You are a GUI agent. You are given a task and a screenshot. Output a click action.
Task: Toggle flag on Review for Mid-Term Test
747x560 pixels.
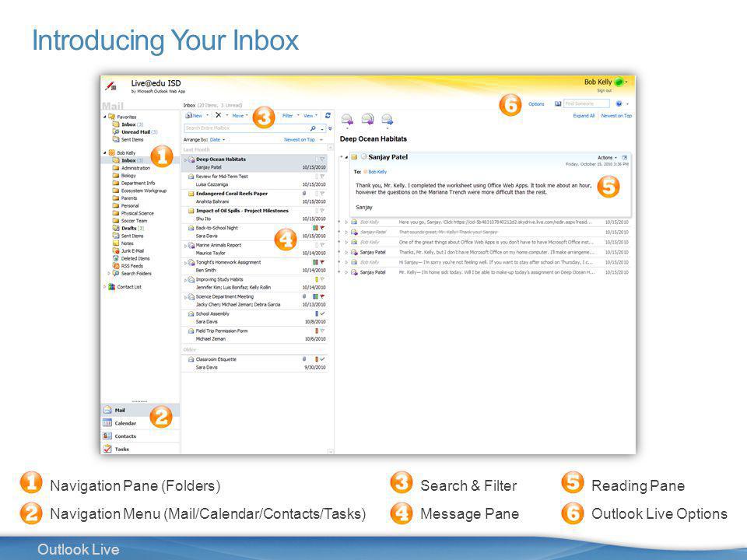(x=322, y=177)
